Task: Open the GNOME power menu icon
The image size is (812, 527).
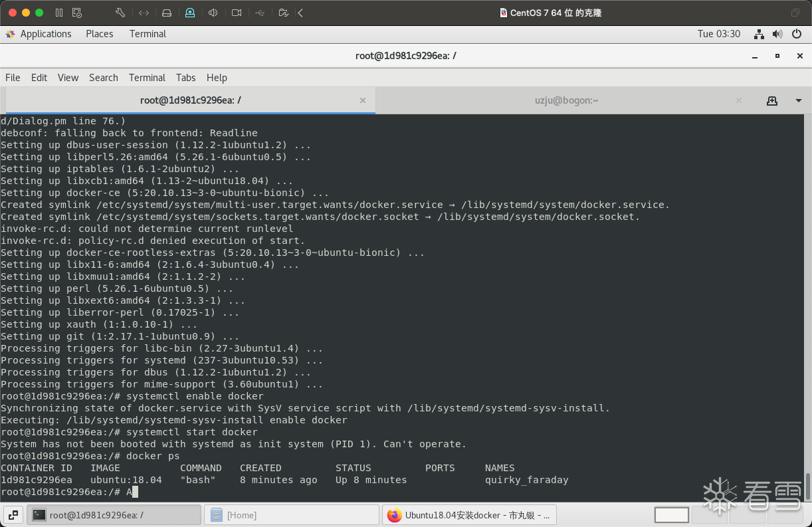Action: 796,34
